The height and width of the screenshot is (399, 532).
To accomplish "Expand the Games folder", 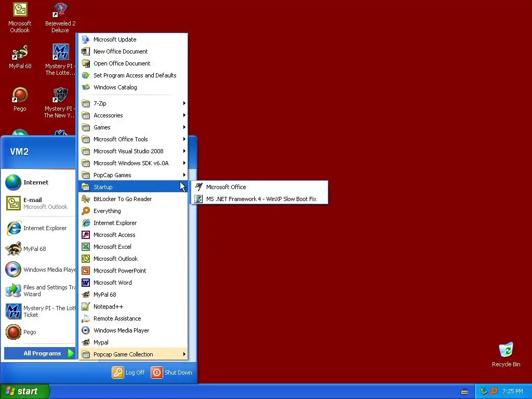I will [x=133, y=127].
